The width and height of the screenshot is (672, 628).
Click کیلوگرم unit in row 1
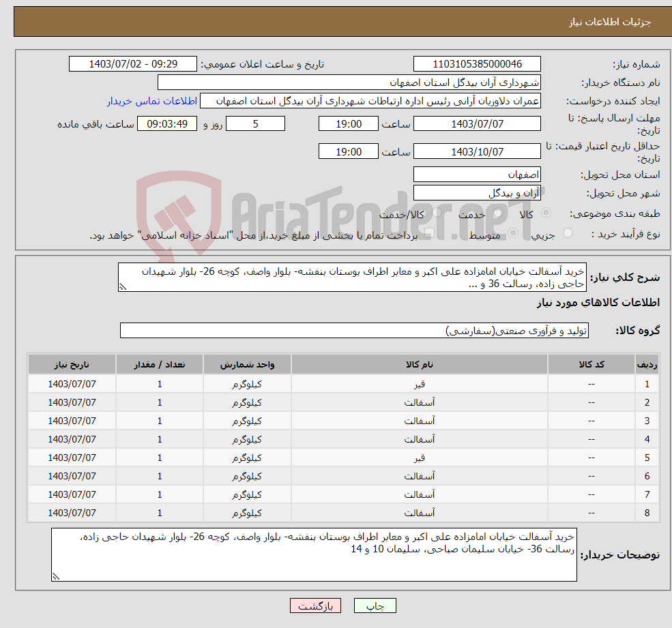pyautogui.click(x=247, y=385)
